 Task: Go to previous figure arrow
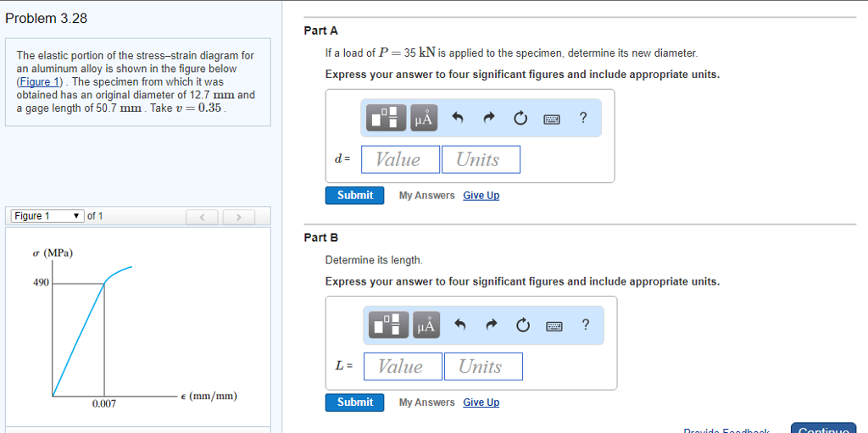pos(202,217)
